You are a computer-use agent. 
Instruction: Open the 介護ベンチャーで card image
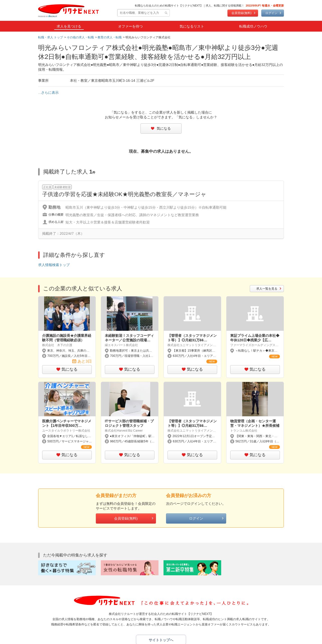pyautogui.click(x=67, y=399)
